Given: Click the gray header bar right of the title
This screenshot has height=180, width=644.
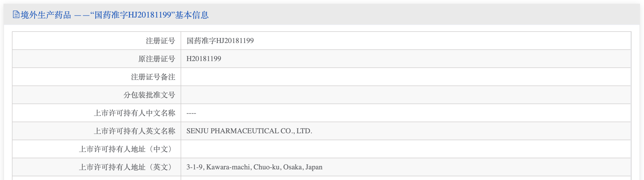Looking at the screenshot, I should point(424,15).
